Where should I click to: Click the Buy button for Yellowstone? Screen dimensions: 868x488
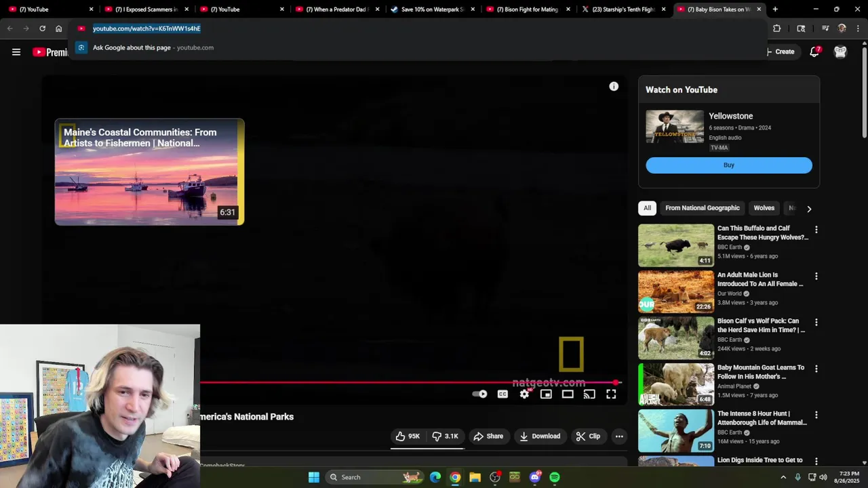point(728,165)
